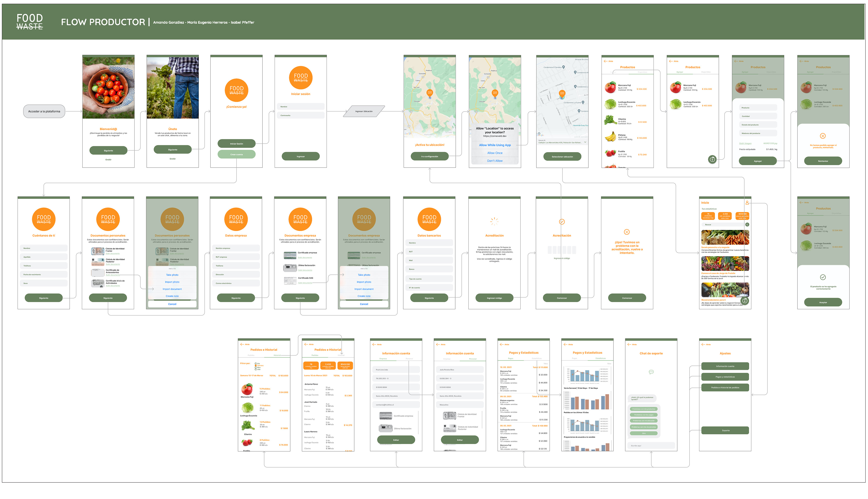This screenshot has height=499, width=868.
Task: Click the Atrás back arrow on the Ajustes screen
Action: click(703, 344)
